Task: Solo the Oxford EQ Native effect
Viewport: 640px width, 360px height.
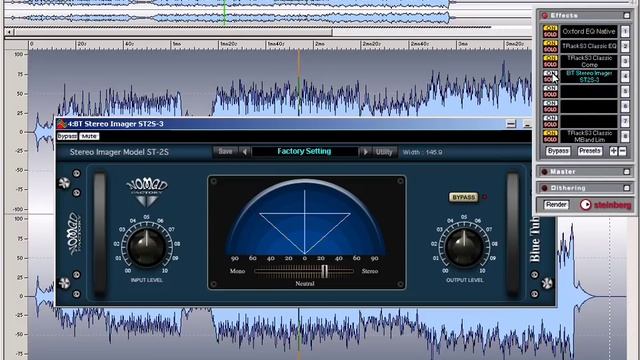Action: pos(550,34)
